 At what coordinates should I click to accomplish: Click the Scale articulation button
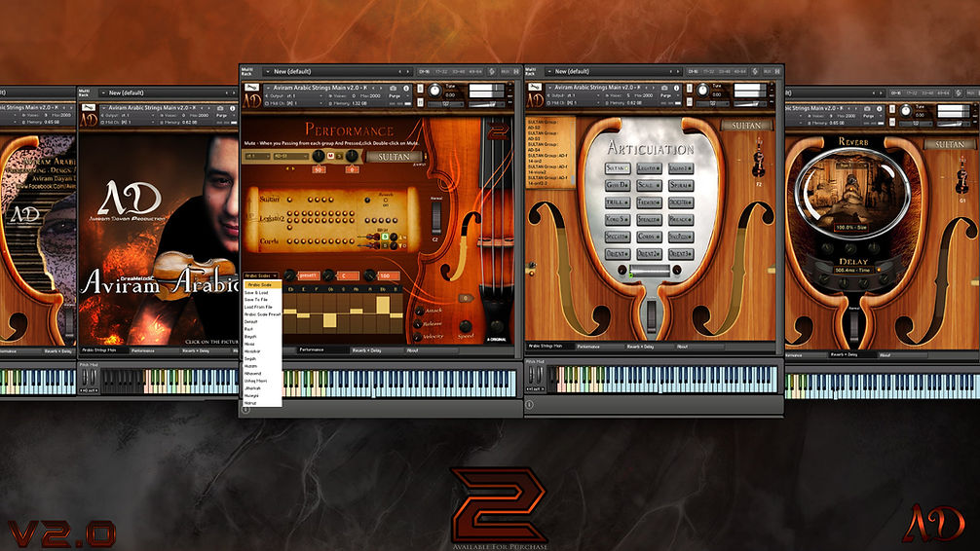(x=649, y=186)
